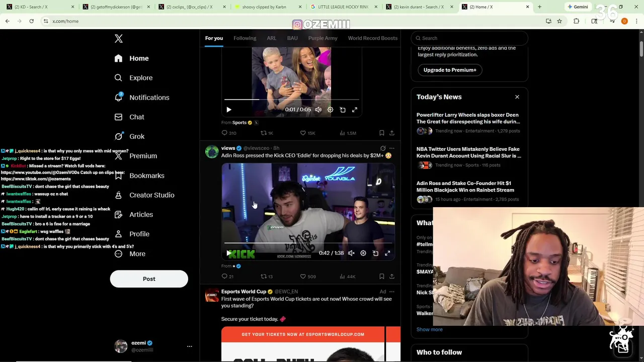Screen dimensions: 644x362
Task: Open account options next to ozemi
Action: point(190,346)
